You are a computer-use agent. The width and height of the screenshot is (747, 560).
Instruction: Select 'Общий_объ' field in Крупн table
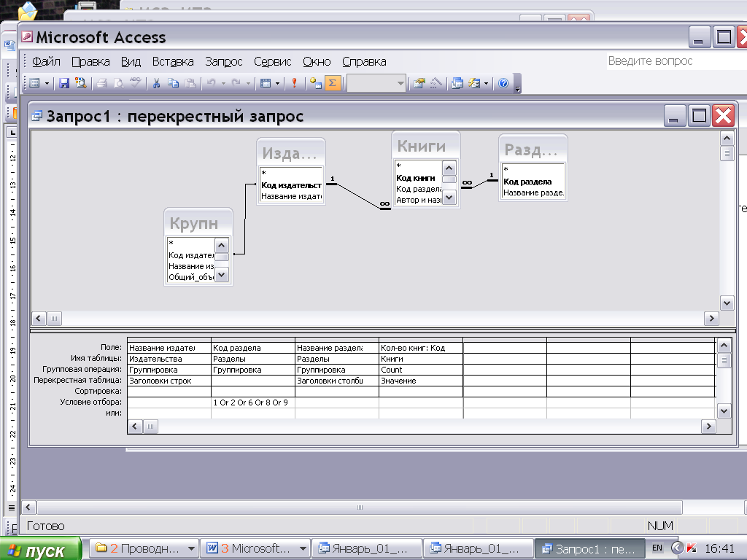(190, 277)
